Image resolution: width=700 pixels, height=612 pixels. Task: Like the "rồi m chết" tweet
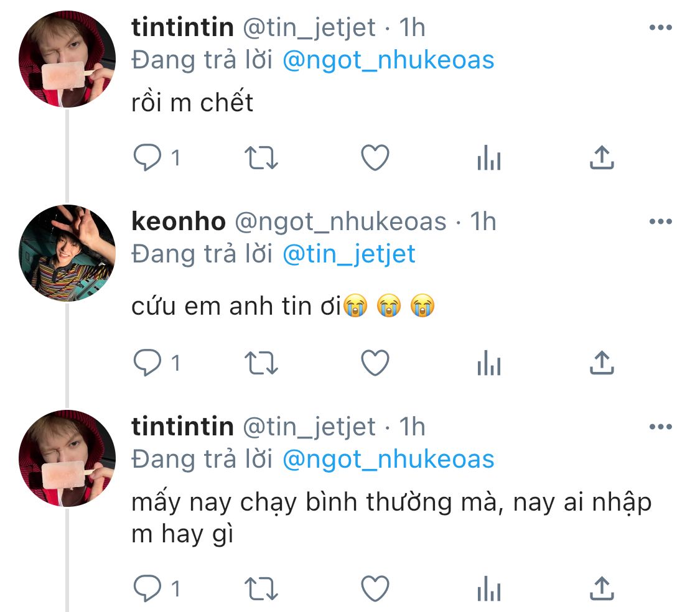(375, 158)
